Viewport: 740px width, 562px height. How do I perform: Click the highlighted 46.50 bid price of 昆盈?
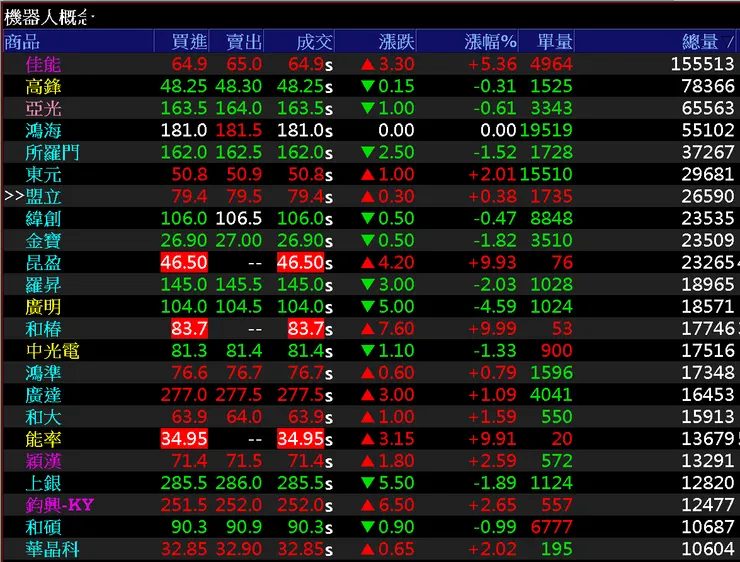click(184, 262)
